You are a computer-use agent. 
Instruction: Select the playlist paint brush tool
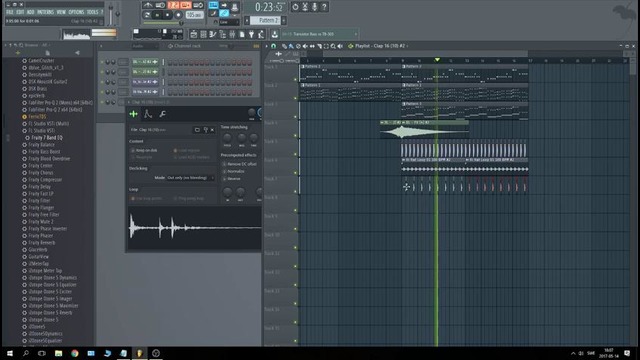pos(291,46)
